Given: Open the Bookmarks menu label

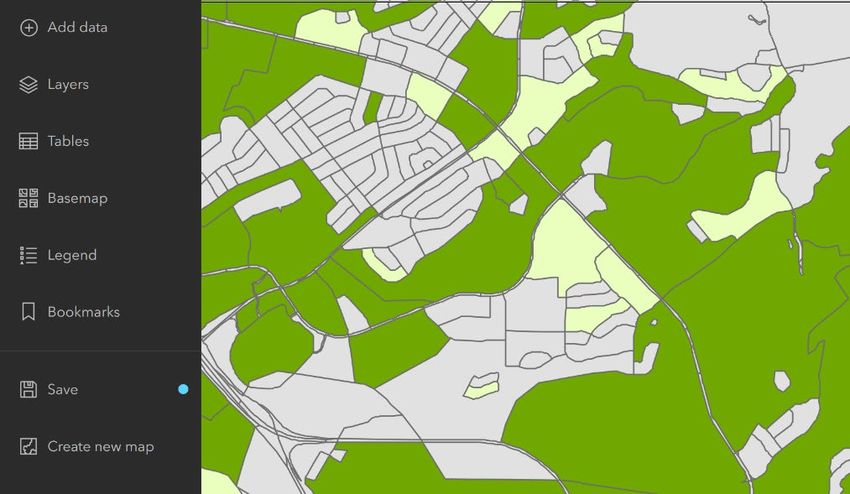Looking at the screenshot, I should coord(84,312).
